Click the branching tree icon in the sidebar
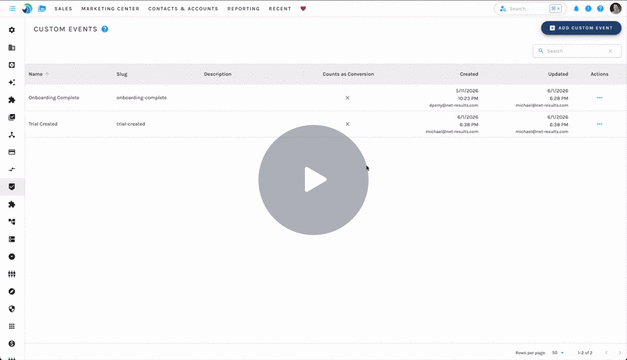The width and height of the screenshot is (627, 360). click(x=12, y=222)
